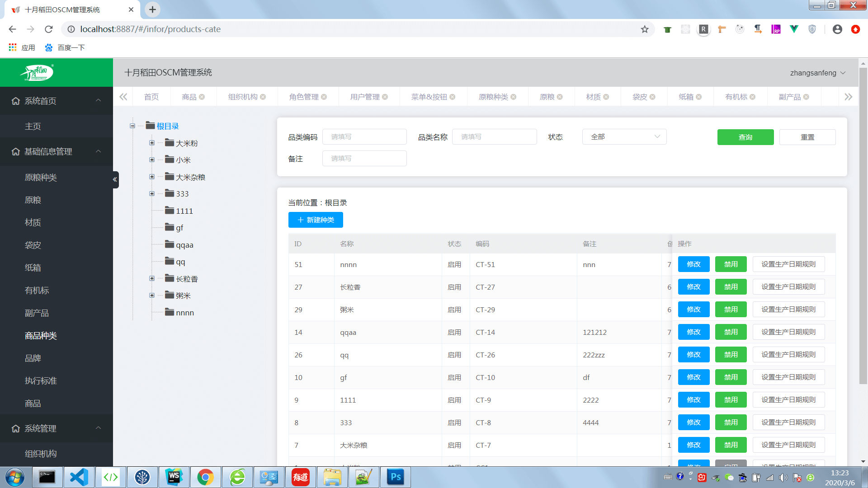This screenshot has height=488, width=868.
Task: Open Visual Studio Code from the taskbar
Action: [x=79, y=477]
